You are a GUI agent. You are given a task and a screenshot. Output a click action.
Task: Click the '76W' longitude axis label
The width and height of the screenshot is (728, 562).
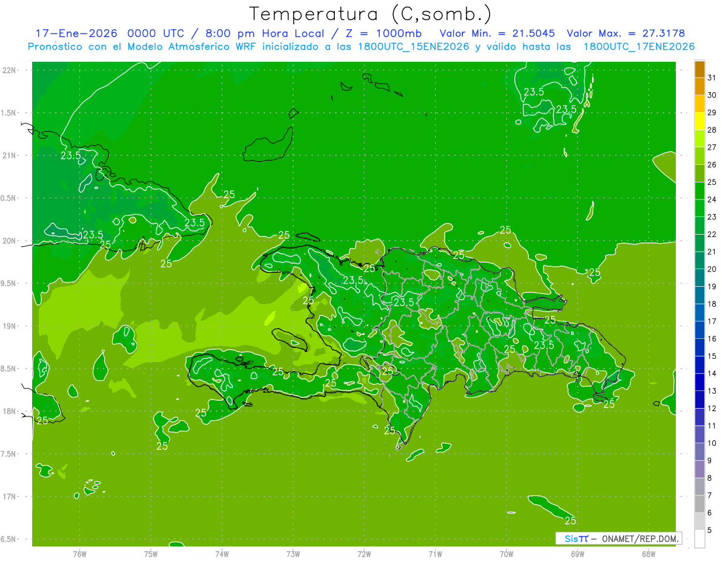79,554
